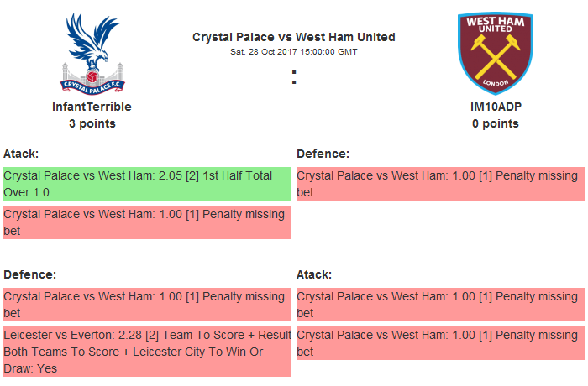Click the 3 points score label

92,123
